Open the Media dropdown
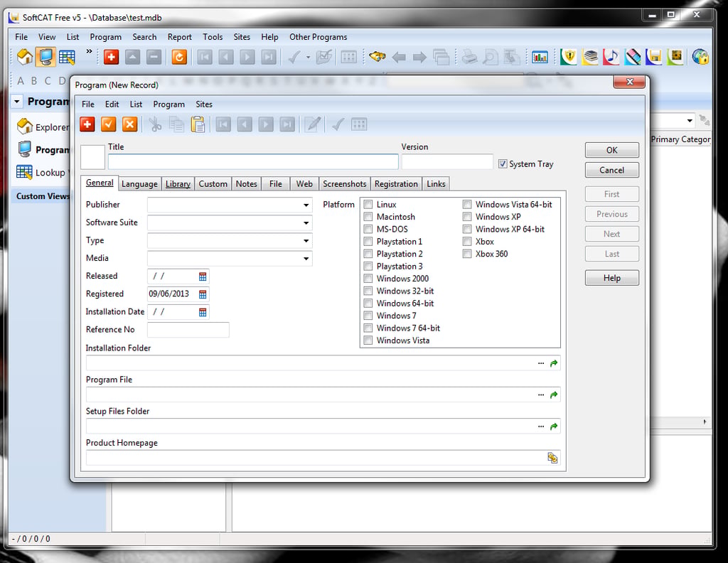This screenshot has height=563, width=728. [306, 259]
